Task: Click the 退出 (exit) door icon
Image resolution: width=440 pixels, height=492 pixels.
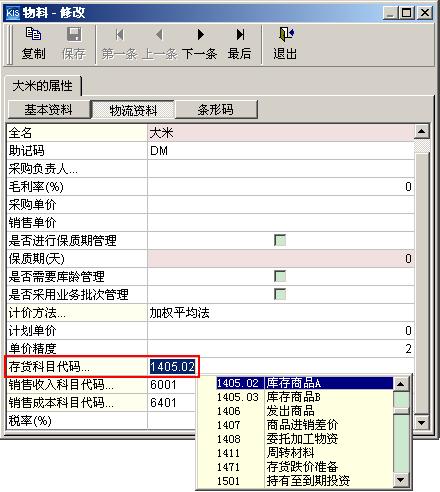Action: (x=286, y=34)
